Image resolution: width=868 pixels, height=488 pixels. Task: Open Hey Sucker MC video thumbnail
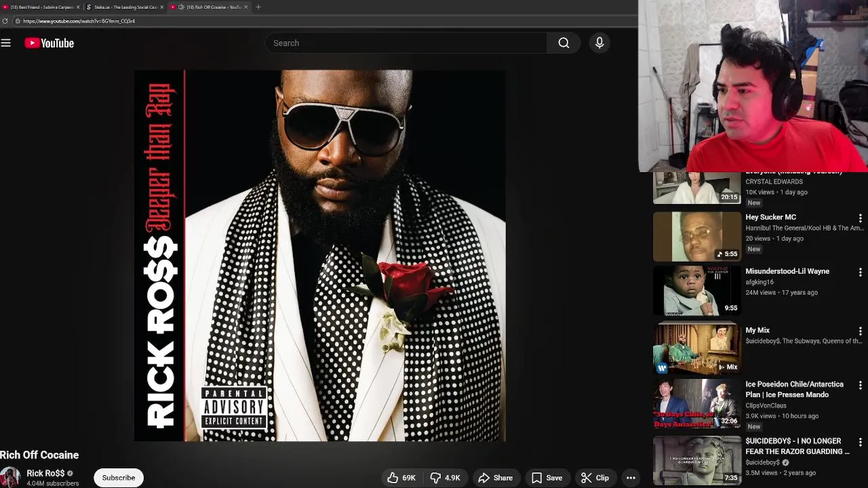pos(697,237)
